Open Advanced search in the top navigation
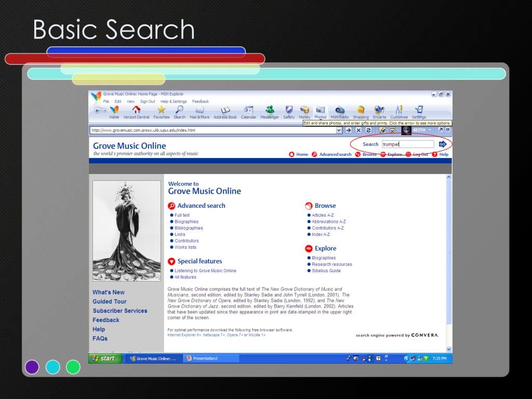This screenshot has width=532, height=399. click(335, 154)
